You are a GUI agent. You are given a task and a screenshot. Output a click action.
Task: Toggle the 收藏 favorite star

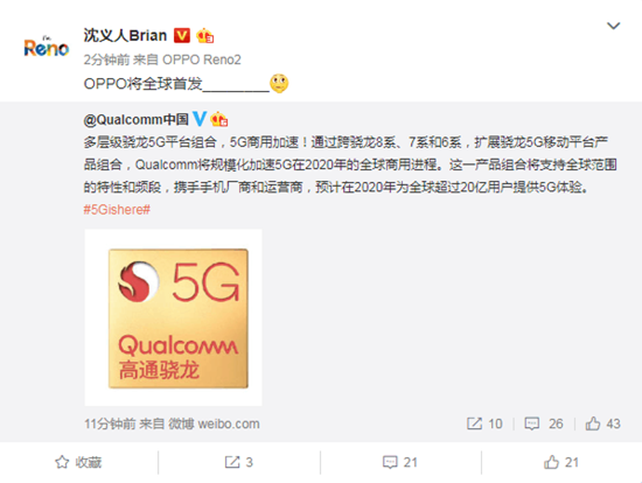point(78,463)
